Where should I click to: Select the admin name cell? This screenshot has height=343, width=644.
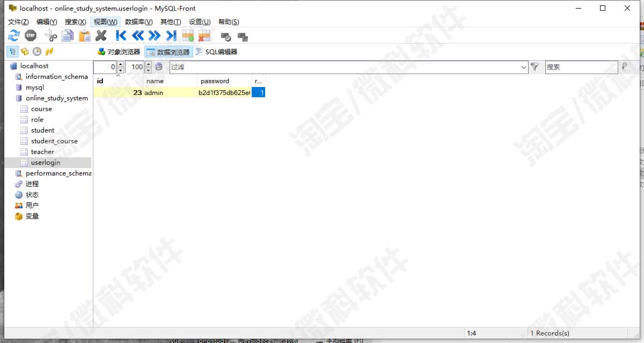point(170,92)
